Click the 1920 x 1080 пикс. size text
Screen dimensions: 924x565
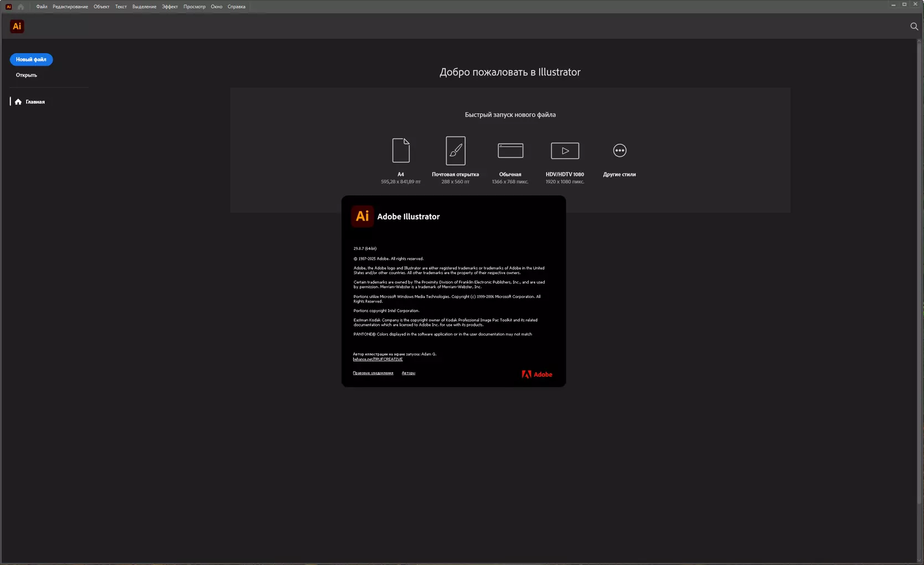[x=565, y=182]
